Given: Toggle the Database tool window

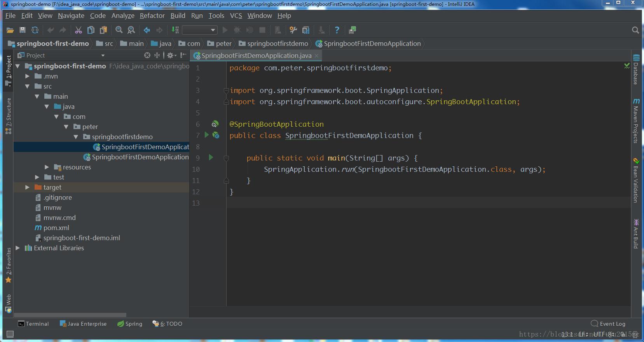Looking at the screenshot, I should pyautogui.click(x=636, y=70).
